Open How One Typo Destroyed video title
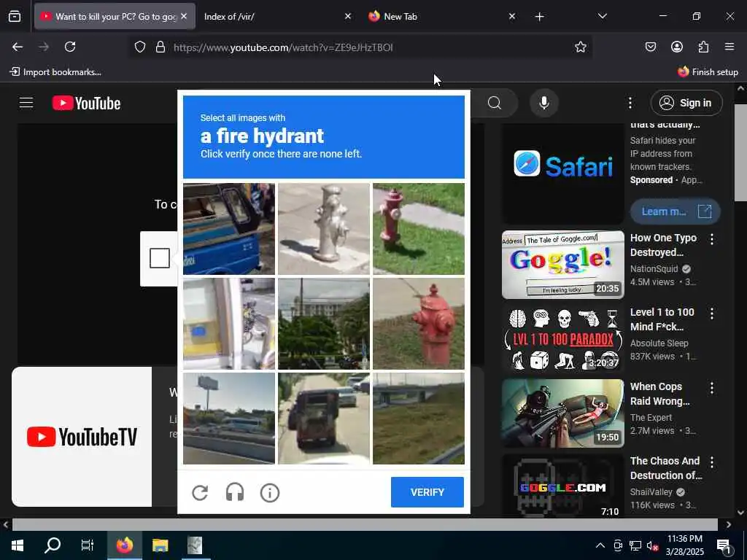 tap(664, 245)
